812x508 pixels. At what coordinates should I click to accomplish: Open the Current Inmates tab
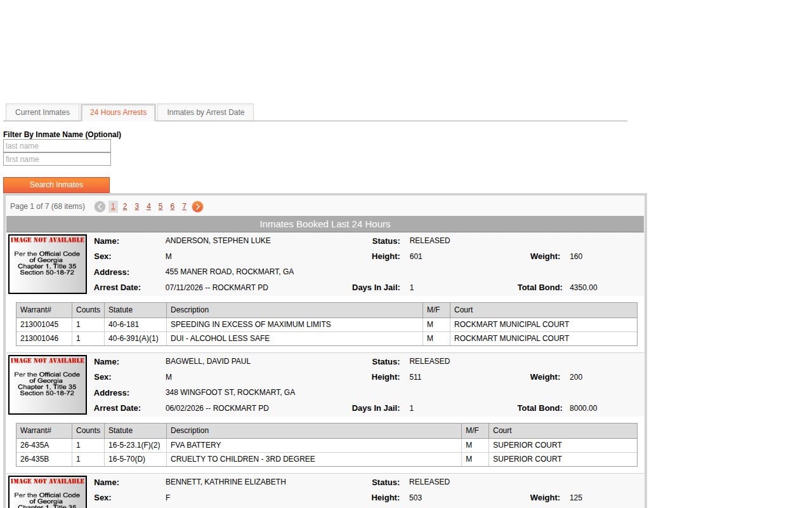click(x=43, y=112)
